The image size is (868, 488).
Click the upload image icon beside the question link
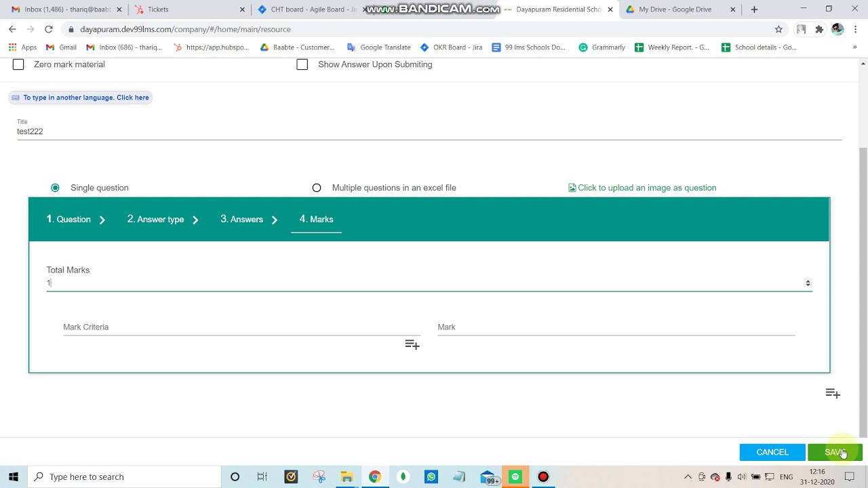(x=572, y=188)
